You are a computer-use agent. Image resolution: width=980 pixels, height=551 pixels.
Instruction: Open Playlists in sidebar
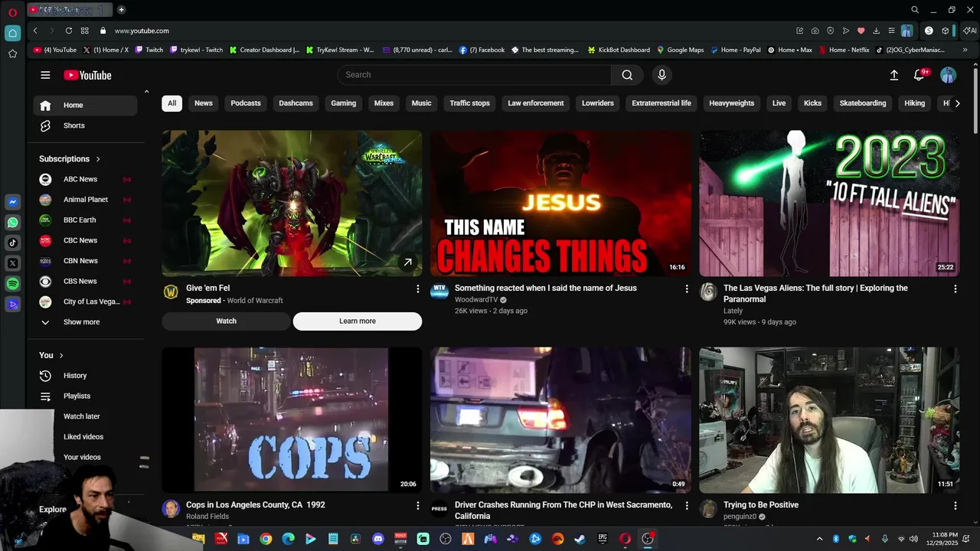tap(85, 396)
